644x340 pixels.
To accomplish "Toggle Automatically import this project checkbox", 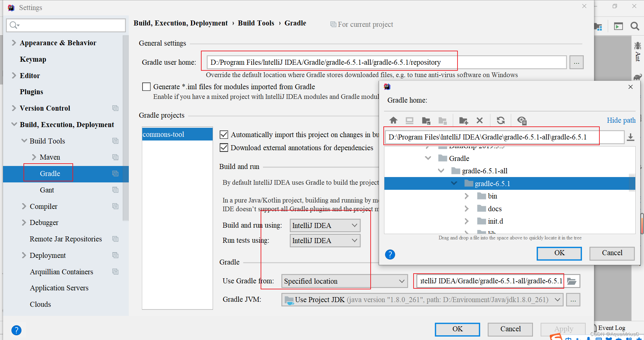I will pyautogui.click(x=224, y=135).
